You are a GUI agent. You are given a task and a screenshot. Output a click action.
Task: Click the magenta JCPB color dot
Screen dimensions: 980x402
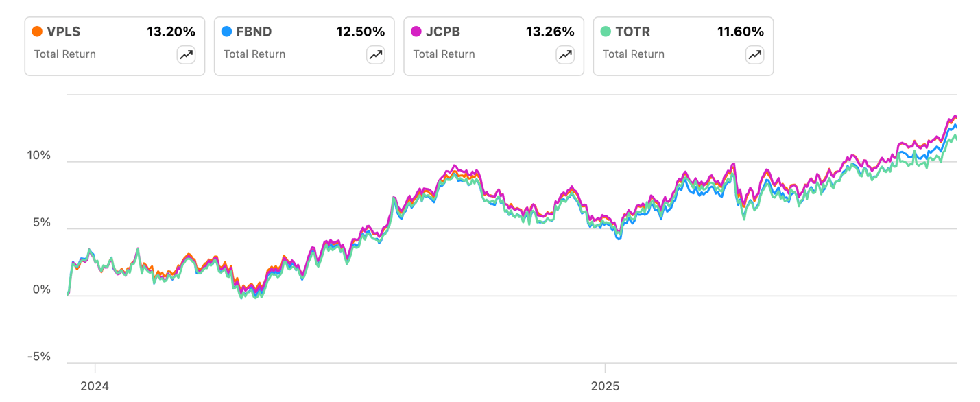click(416, 32)
